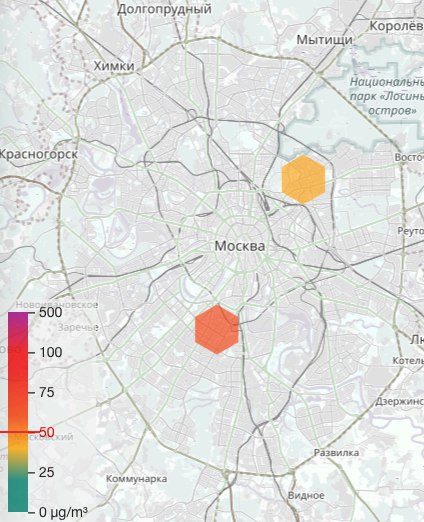Click the 100 value on color legend
Screen dimensions: 424x522
point(51,352)
